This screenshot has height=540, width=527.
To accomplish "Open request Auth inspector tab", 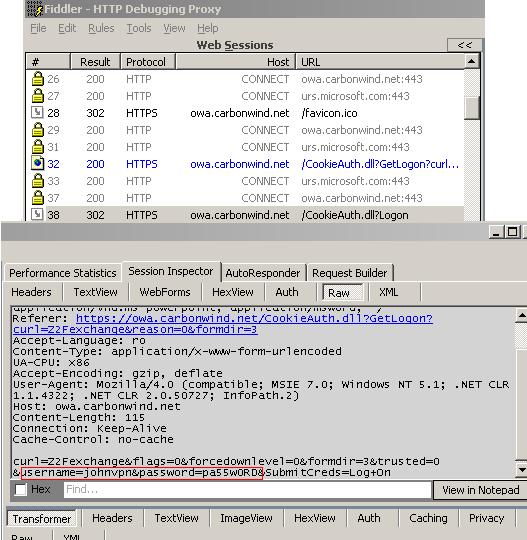I will point(287,292).
